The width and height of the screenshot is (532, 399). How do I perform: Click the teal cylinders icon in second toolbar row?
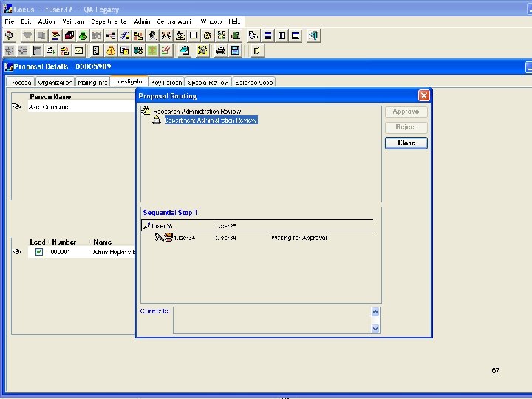[x=138, y=50]
